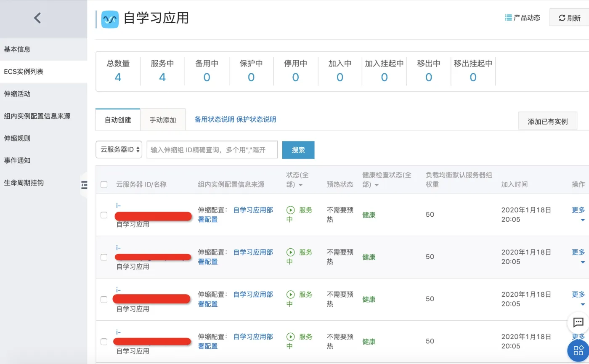Click the green play status icon in first row
Image resolution: width=589 pixels, height=364 pixels.
tap(290, 210)
